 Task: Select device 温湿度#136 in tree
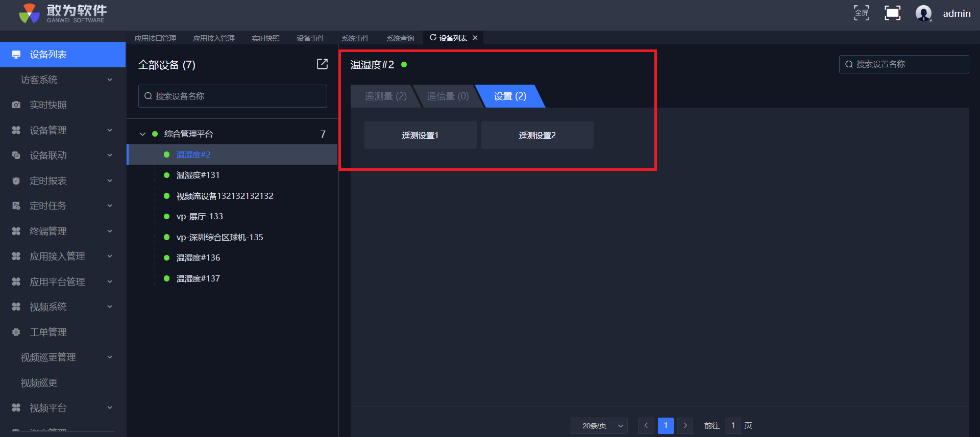point(198,258)
